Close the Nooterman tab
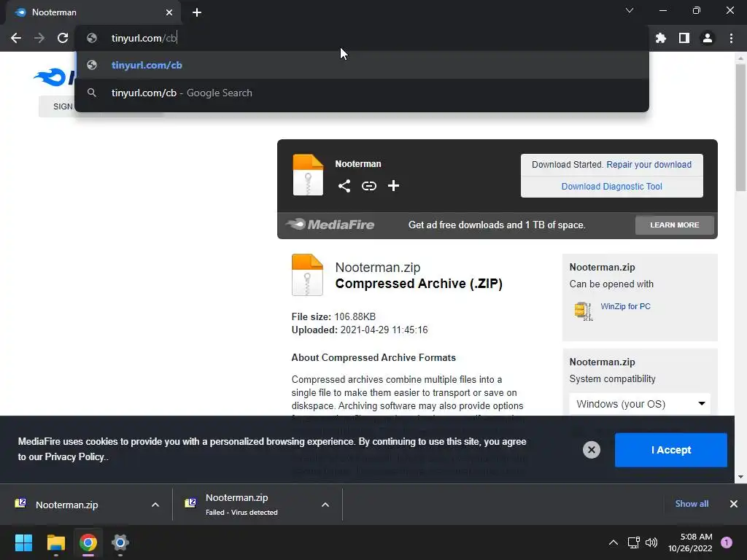This screenshot has height=560, width=747. coord(169,12)
